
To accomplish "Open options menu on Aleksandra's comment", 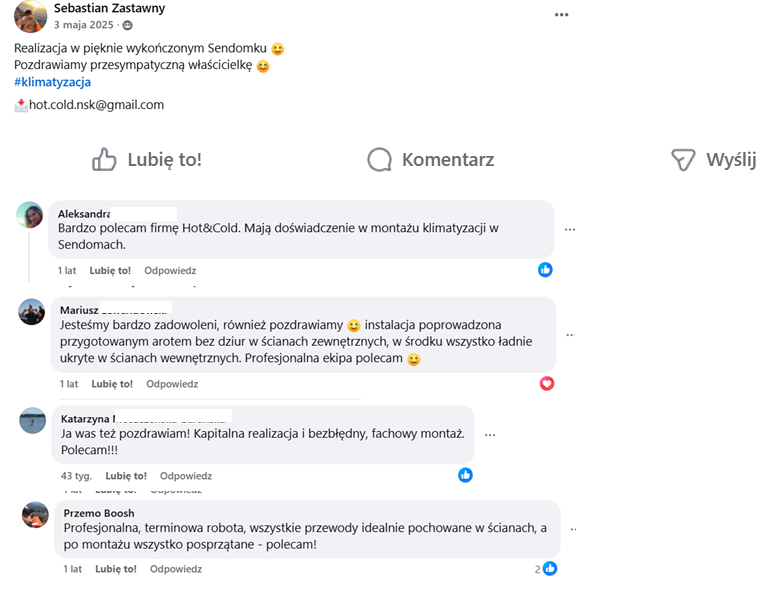I will pos(570,229).
